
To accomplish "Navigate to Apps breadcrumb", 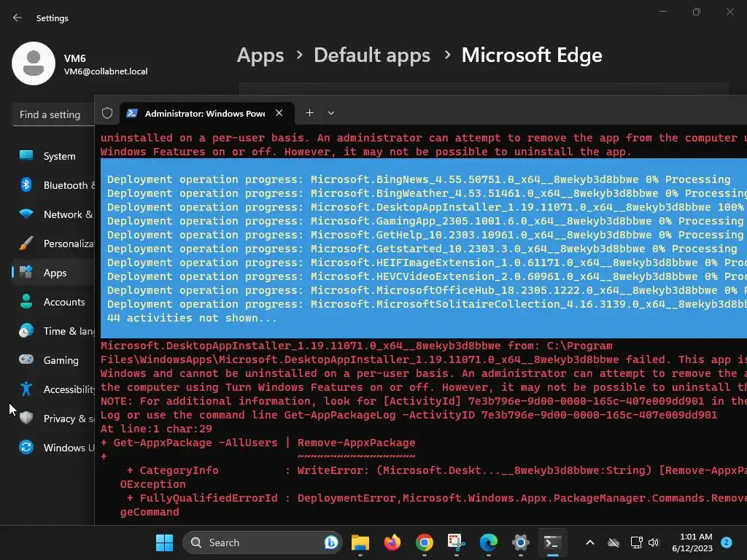I will point(260,55).
